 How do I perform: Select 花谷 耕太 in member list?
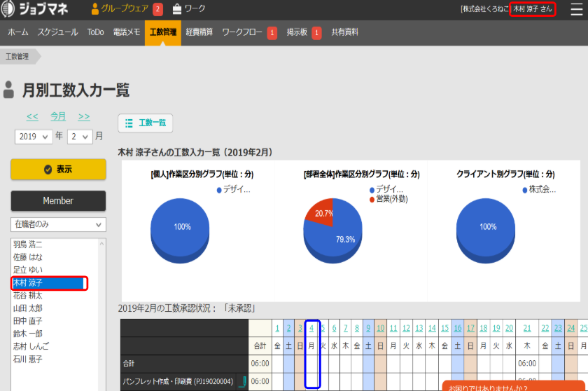28,296
